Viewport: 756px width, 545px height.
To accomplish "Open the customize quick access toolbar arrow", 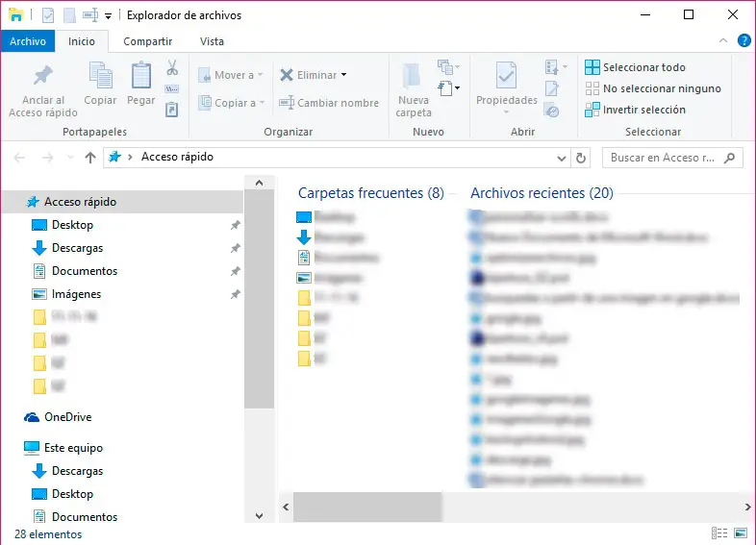I will tap(109, 16).
